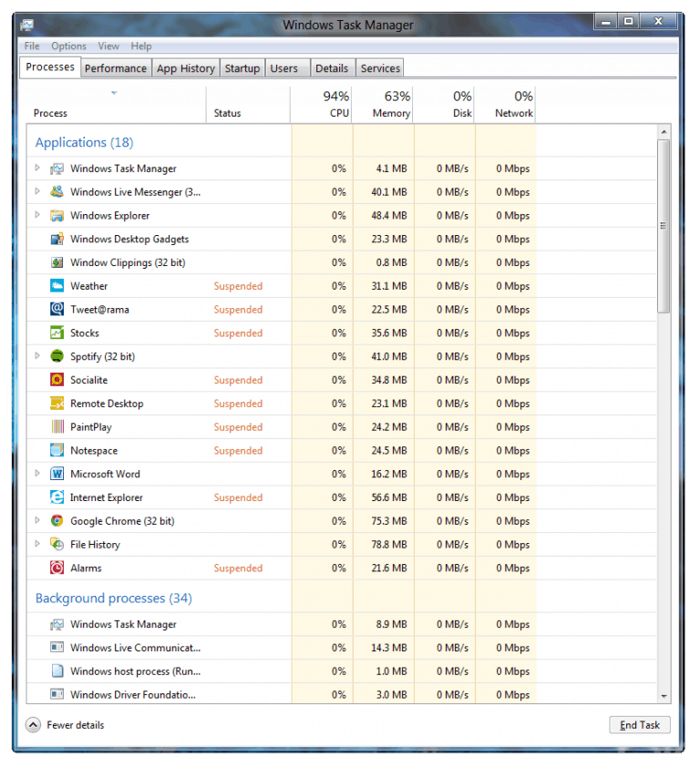
Task: Click the PaintPlay app icon
Action: tap(57, 427)
